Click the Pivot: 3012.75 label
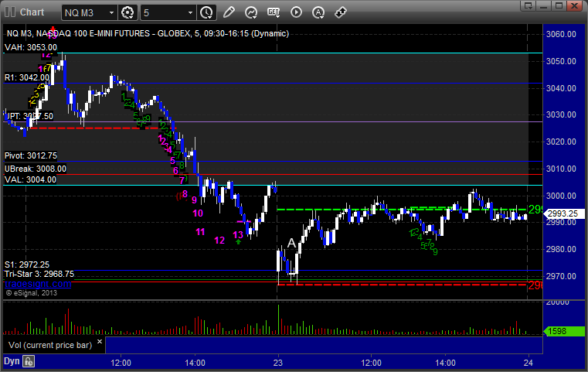 [31, 155]
